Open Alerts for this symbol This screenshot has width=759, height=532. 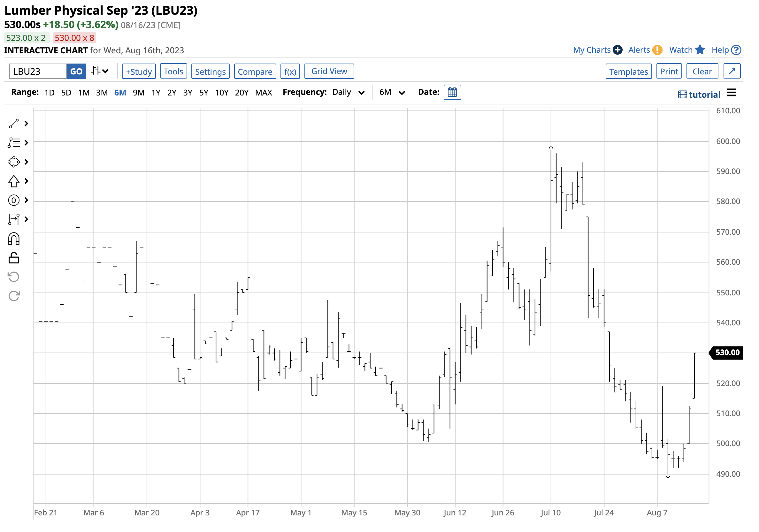click(645, 50)
